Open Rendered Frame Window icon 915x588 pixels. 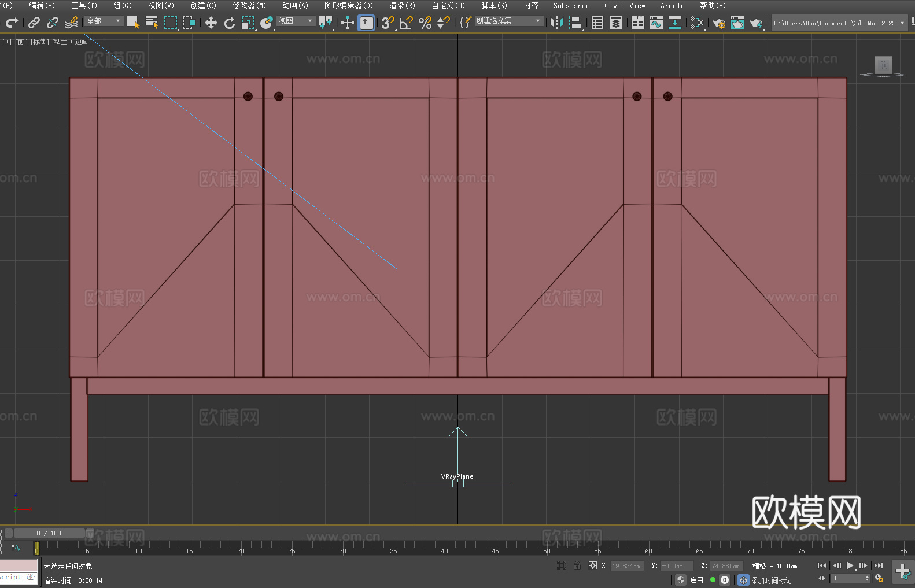pyautogui.click(x=737, y=23)
